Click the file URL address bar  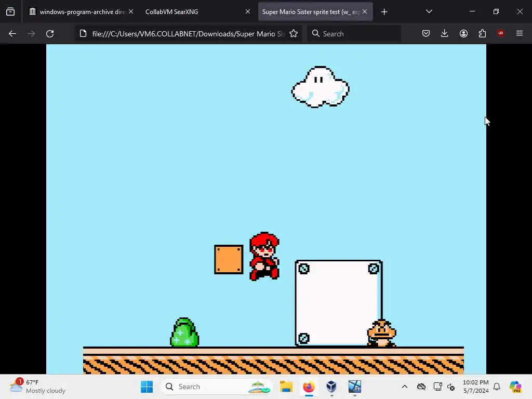(188, 34)
